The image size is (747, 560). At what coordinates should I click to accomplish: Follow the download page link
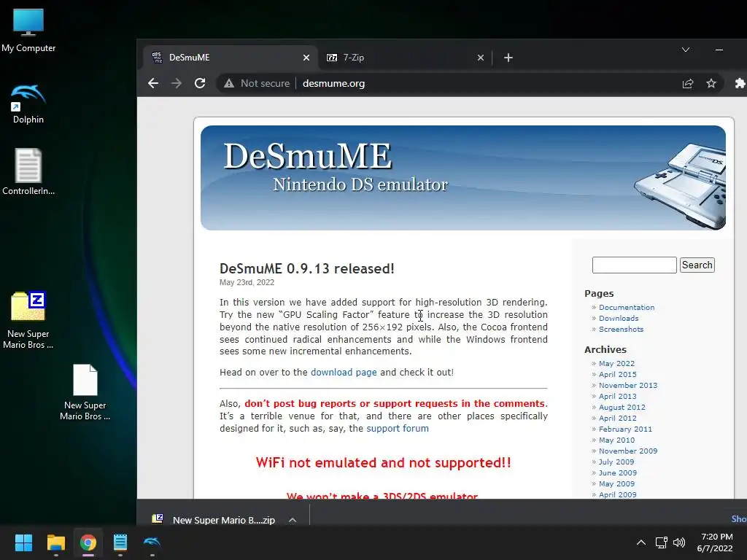[344, 373]
